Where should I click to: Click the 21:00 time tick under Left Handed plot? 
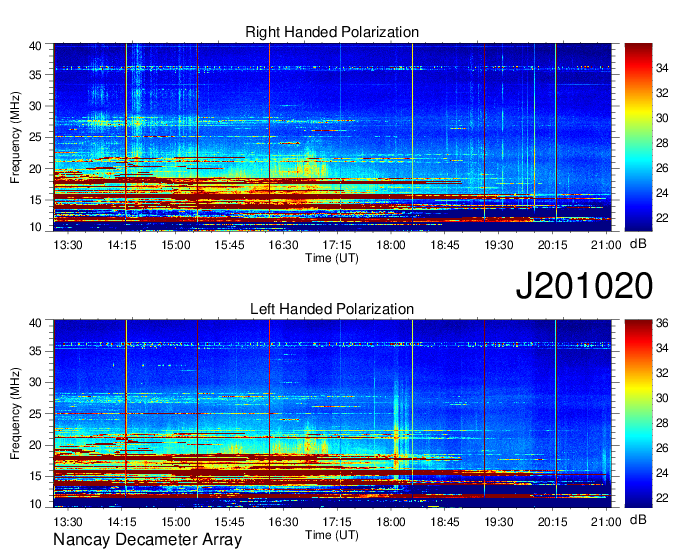tap(606, 522)
